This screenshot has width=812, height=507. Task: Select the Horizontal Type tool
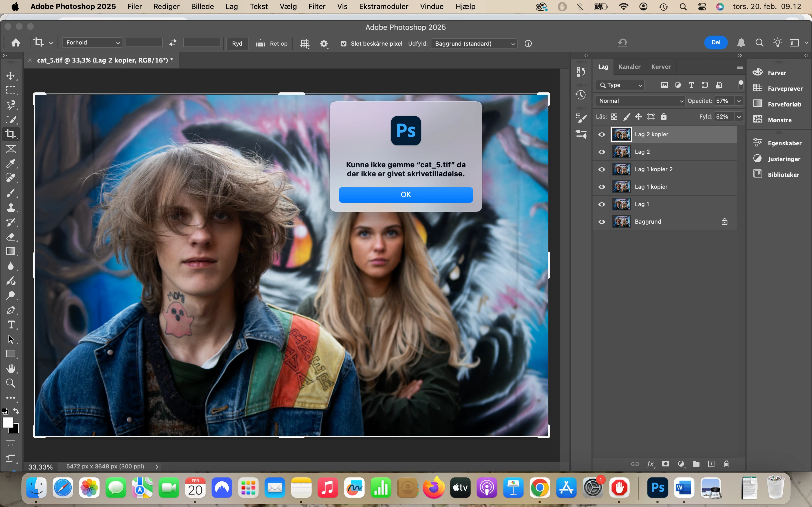[x=11, y=324]
